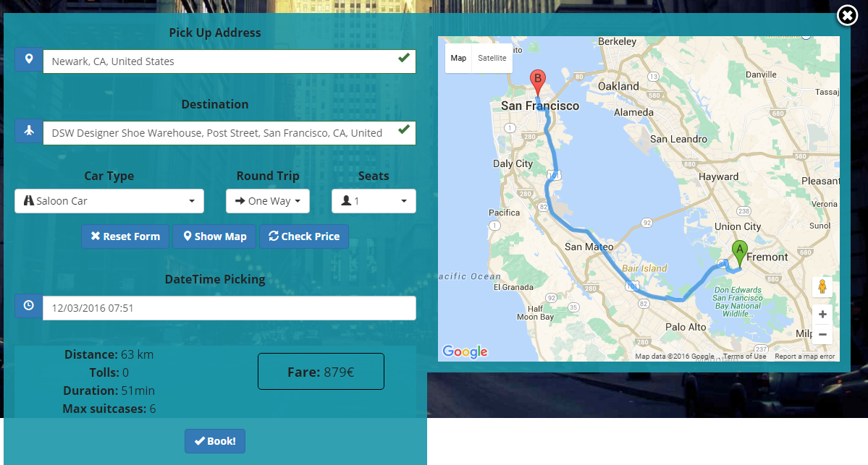Viewport: 868px width, 465px height.
Task: Click the DateTime Picking input field
Action: click(229, 308)
